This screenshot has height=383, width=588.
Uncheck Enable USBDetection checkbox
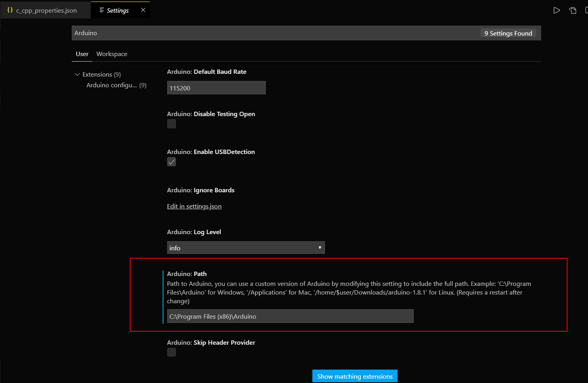pos(172,162)
